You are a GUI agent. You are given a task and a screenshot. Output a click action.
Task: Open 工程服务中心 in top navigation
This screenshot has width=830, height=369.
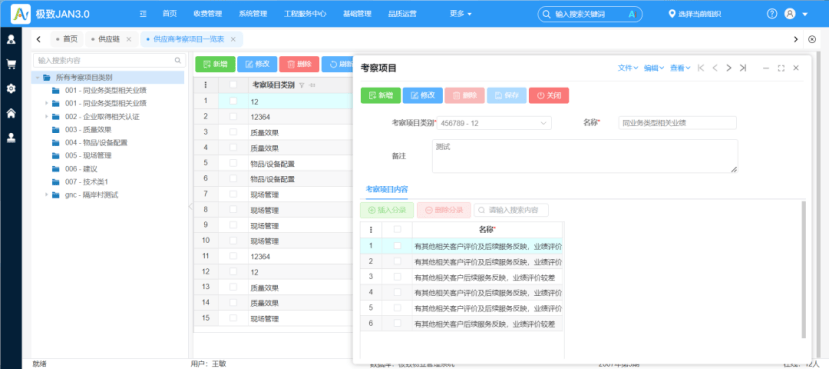click(305, 14)
